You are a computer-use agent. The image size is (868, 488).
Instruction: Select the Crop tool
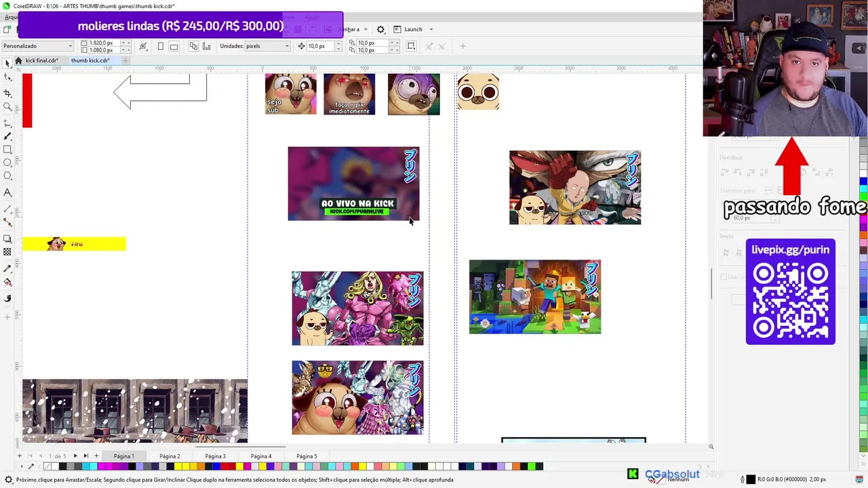pyautogui.click(x=7, y=92)
